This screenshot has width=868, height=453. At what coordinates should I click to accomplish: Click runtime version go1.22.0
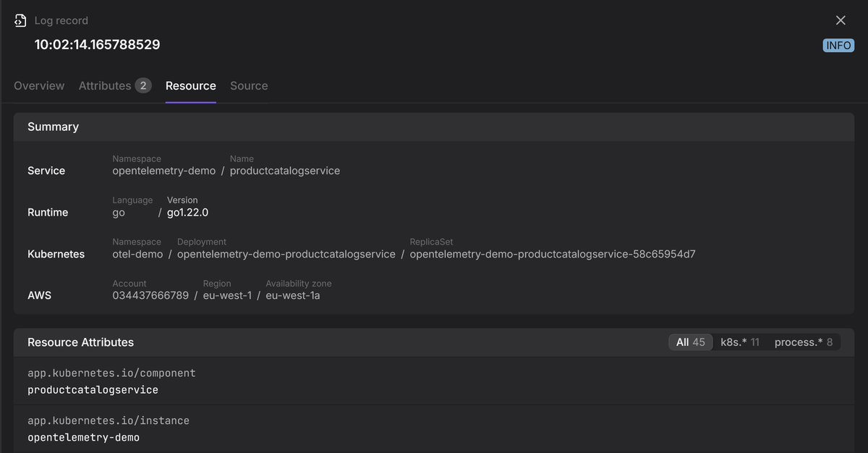[188, 213]
